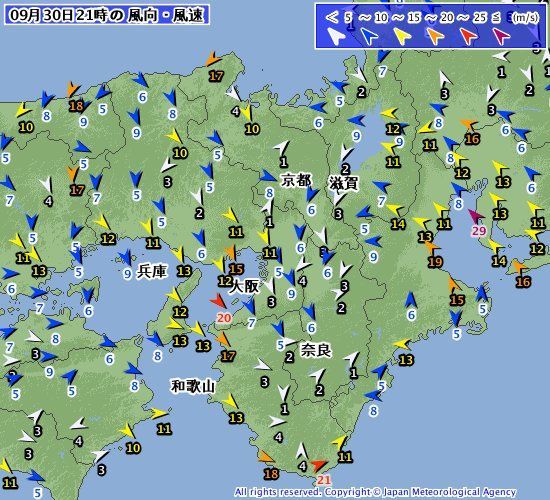
Task: Click the 兵庫 prefecture label
Action: tap(152, 271)
